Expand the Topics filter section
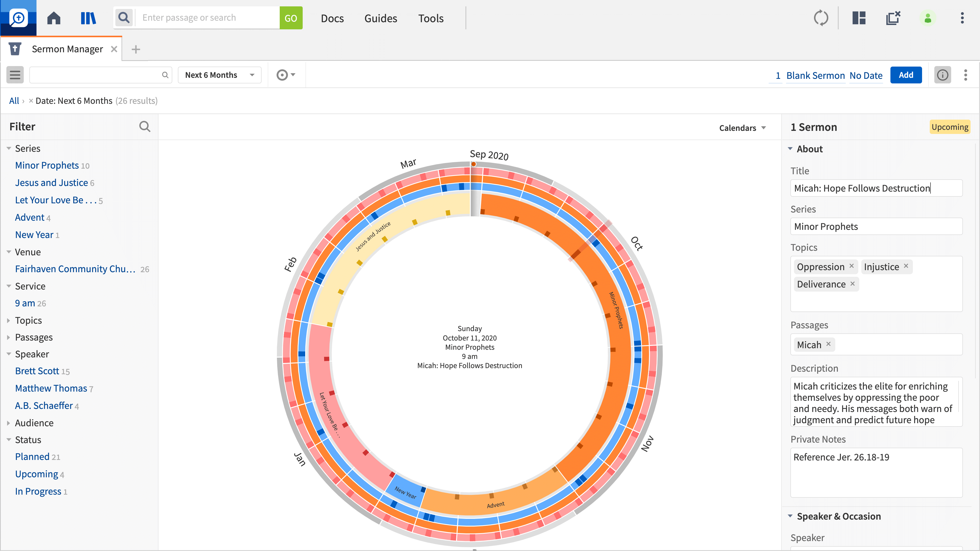The height and width of the screenshot is (551, 980). pyautogui.click(x=29, y=320)
